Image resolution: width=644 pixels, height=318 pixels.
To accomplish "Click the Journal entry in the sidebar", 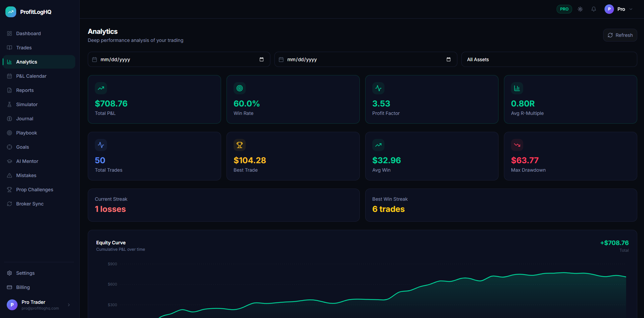I will point(25,119).
